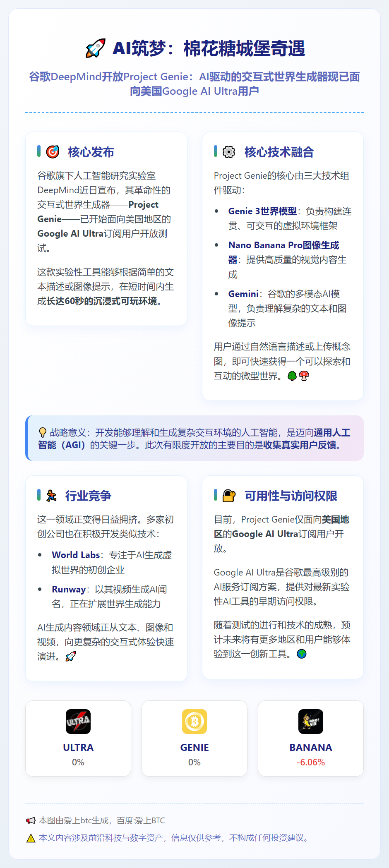Click the paragraph starting 随着测试的进行
This screenshot has width=389, height=868.
pos(283,640)
